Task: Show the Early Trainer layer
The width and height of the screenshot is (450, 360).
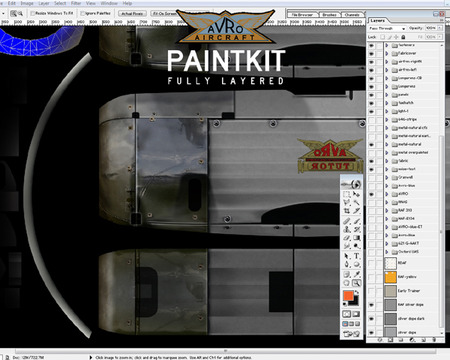Action: (x=371, y=291)
